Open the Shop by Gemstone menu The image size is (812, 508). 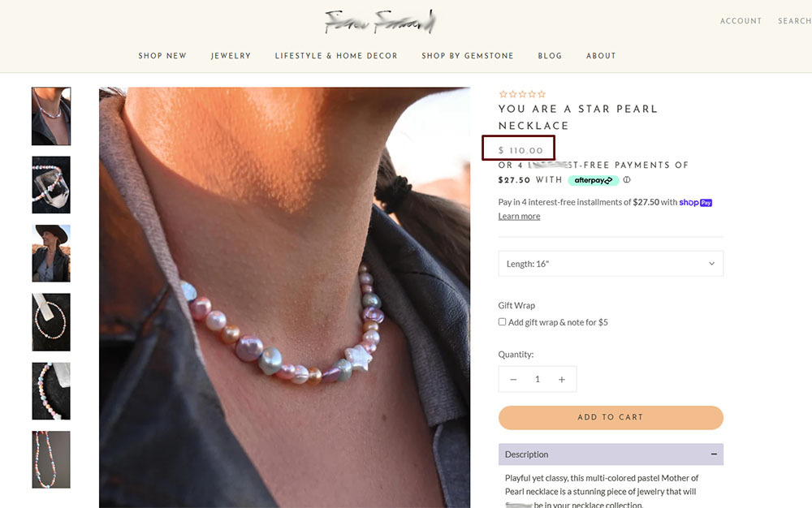pos(468,56)
